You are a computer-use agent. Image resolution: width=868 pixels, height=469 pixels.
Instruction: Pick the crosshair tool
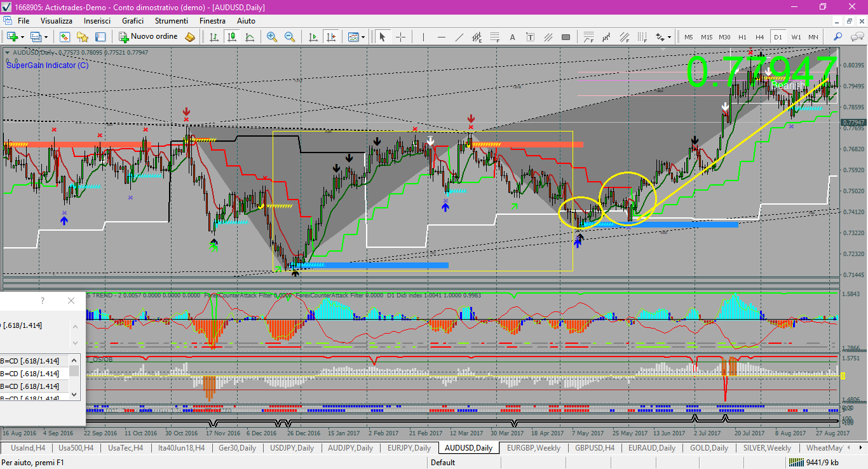pos(401,37)
